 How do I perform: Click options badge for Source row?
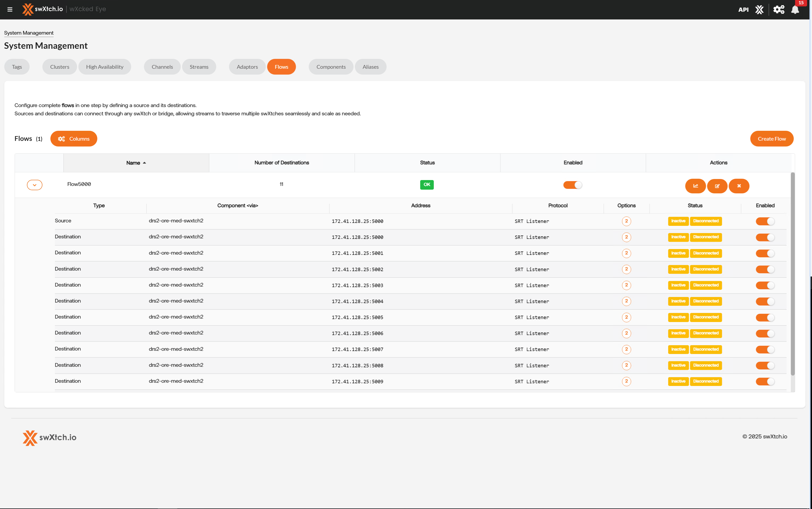pyautogui.click(x=626, y=221)
